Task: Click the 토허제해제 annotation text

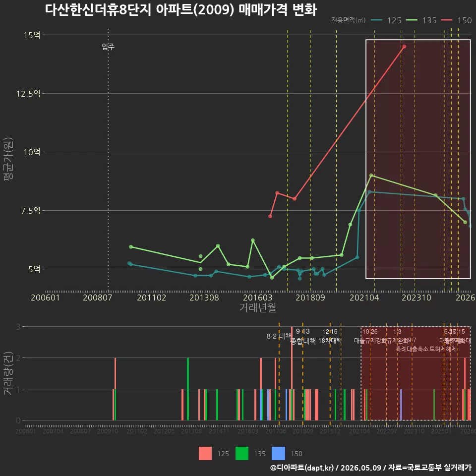Action: pos(443,349)
